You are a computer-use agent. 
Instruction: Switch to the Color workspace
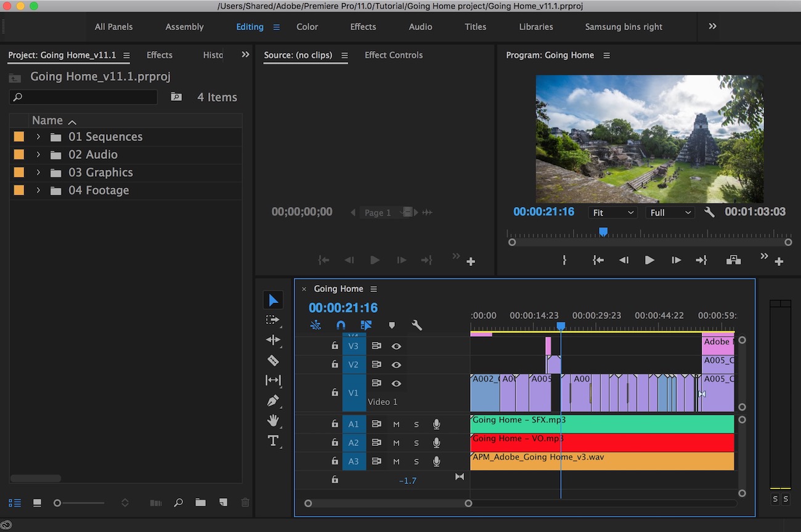click(307, 26)
